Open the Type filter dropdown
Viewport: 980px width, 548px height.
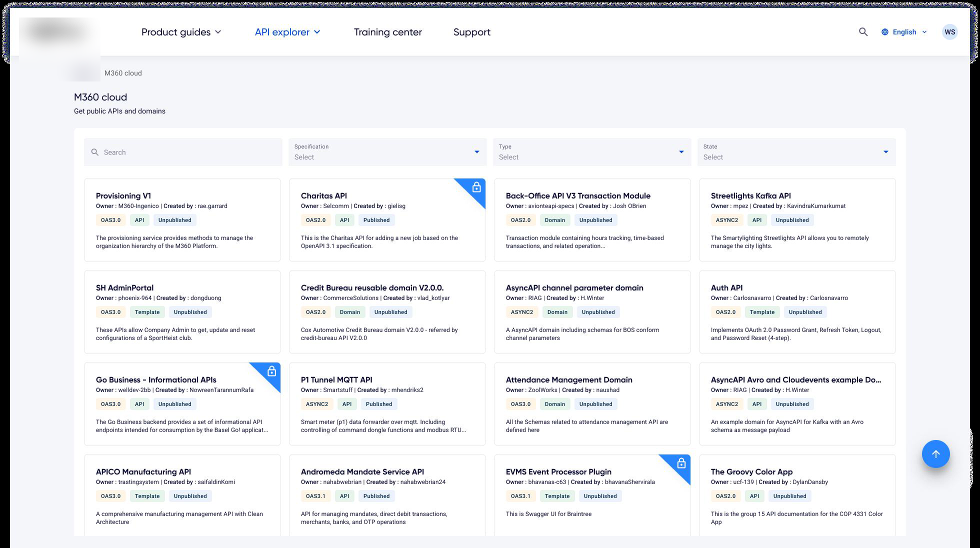(592, 152)
